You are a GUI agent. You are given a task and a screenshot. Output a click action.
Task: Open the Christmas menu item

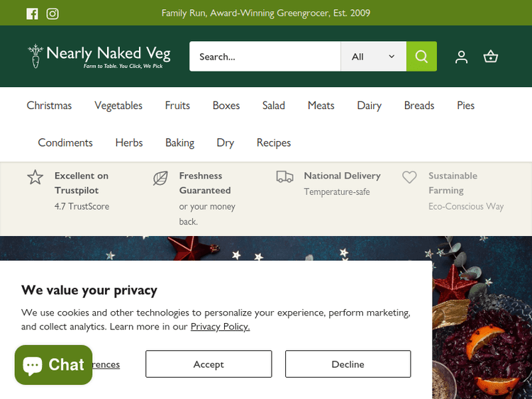[x=49, y=106]
